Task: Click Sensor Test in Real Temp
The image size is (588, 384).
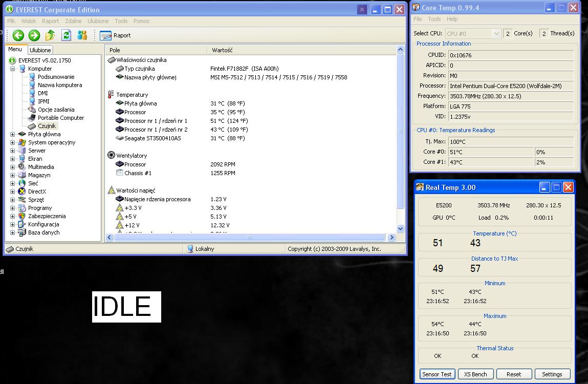Action: [437, 374]
